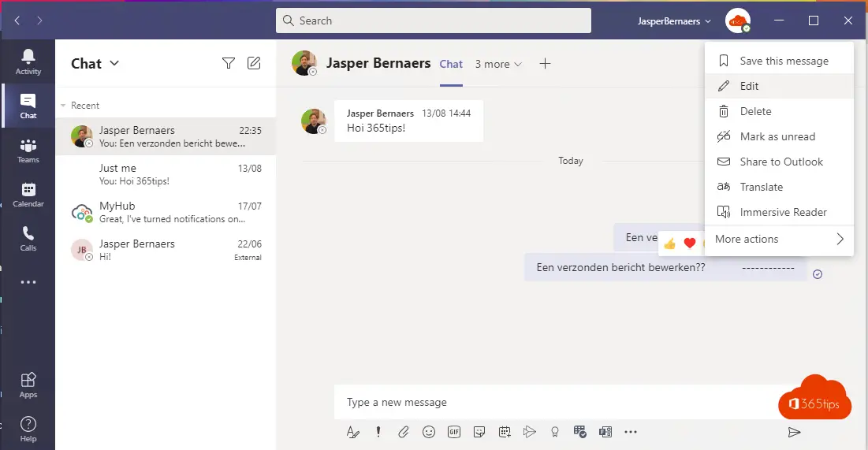Schedule a meeting from compose toolbar

click(505, 433)
